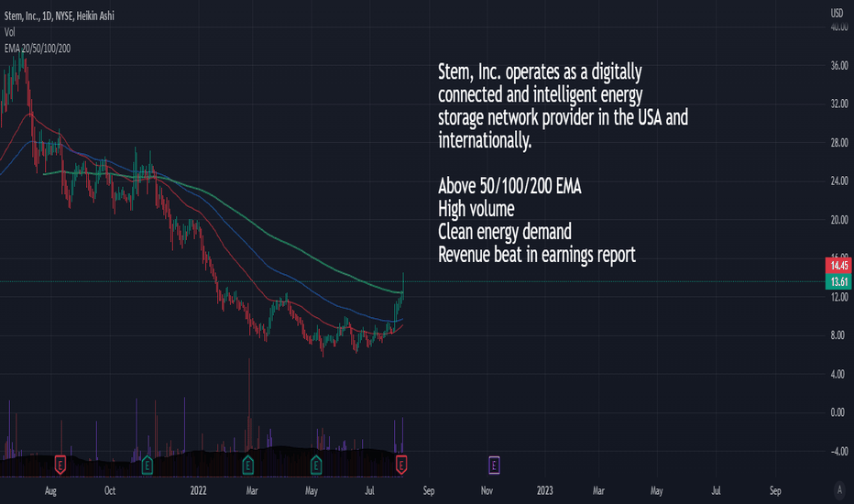Click the 'Oct' time axis label
The width and height of the screenshot is (854, 504).
click(x=109, y=490)
